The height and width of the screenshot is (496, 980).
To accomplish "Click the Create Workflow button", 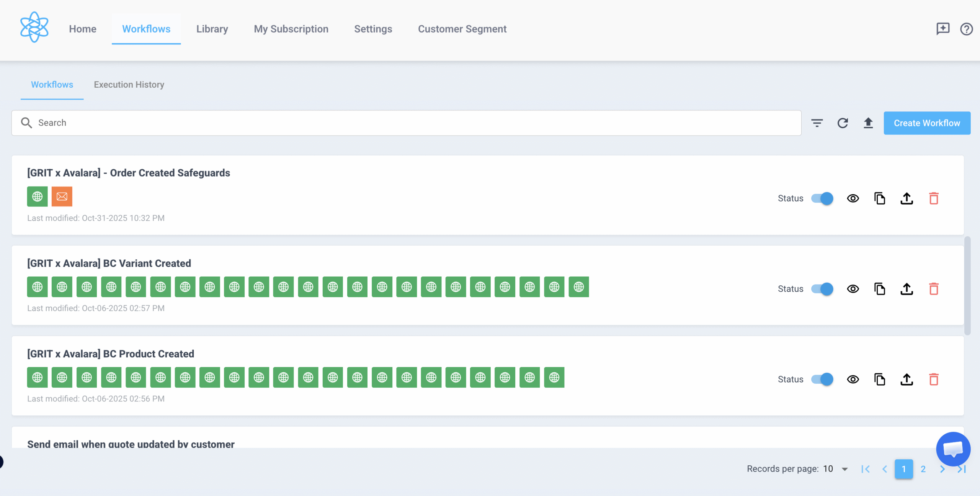I will (927, 123).
